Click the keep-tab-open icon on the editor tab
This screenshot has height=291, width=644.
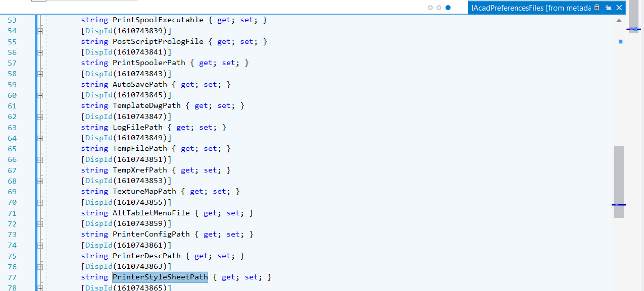(609, 8)
